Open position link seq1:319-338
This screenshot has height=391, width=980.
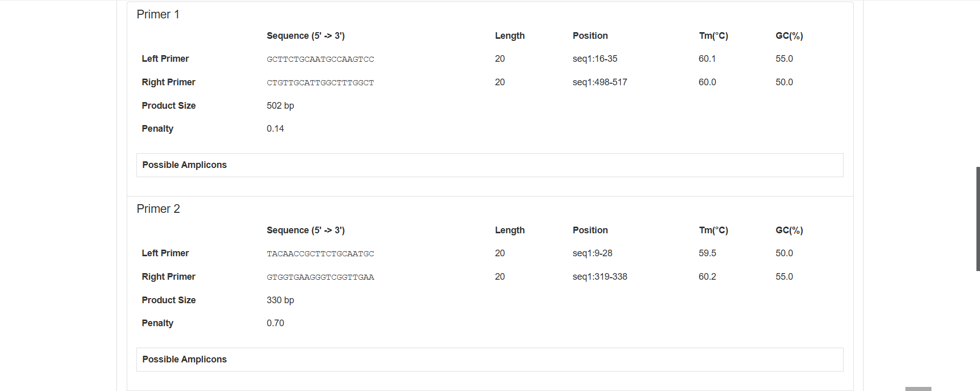(x=600, y=277)
